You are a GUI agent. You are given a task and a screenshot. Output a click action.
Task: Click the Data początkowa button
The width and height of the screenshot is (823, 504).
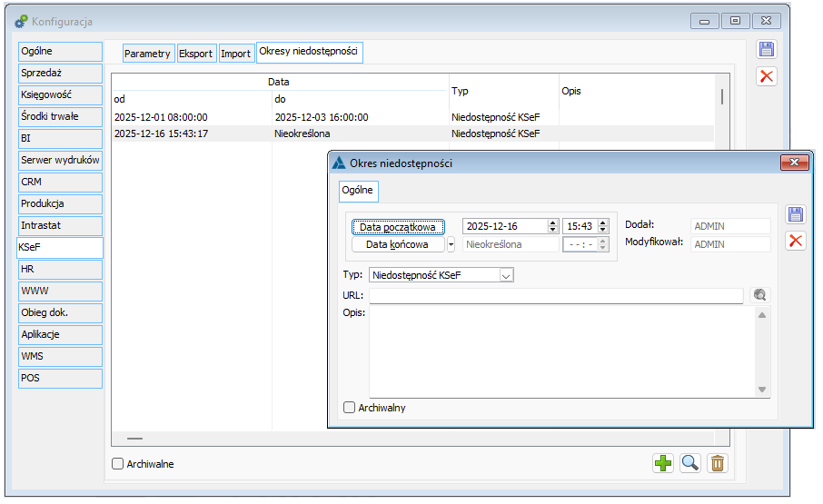[398, 227]
